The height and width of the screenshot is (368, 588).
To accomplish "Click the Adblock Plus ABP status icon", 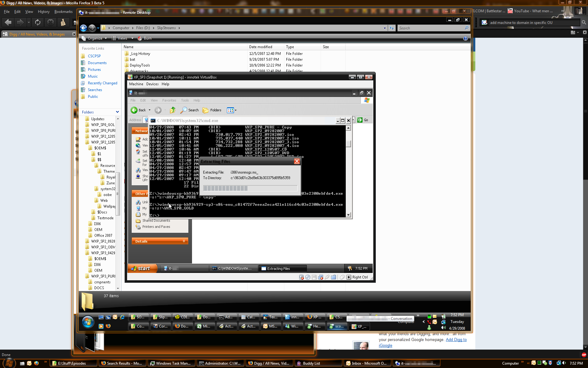I will coord(584,355).
